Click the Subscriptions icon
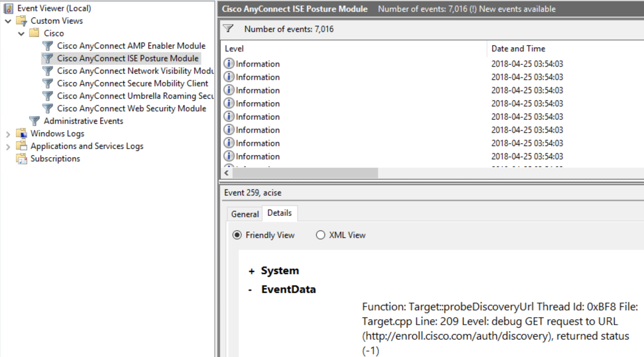The image size is (644, 357). click(22, 159)
